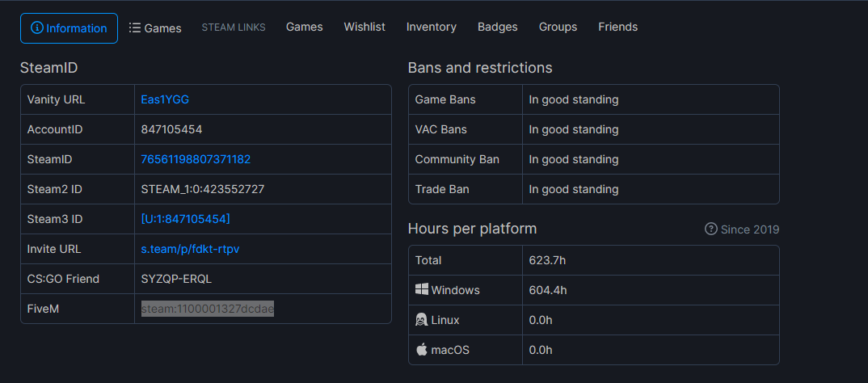
Task: Click the CS:GO Friend code SYZQP-ERQL
Action: point(176,279)
